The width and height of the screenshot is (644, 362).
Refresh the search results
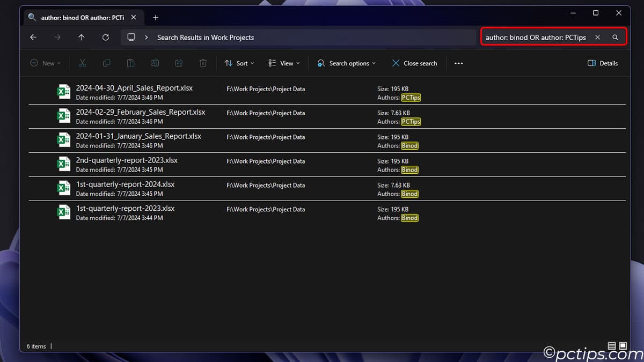pyautogui.click(x=106, y=37)
